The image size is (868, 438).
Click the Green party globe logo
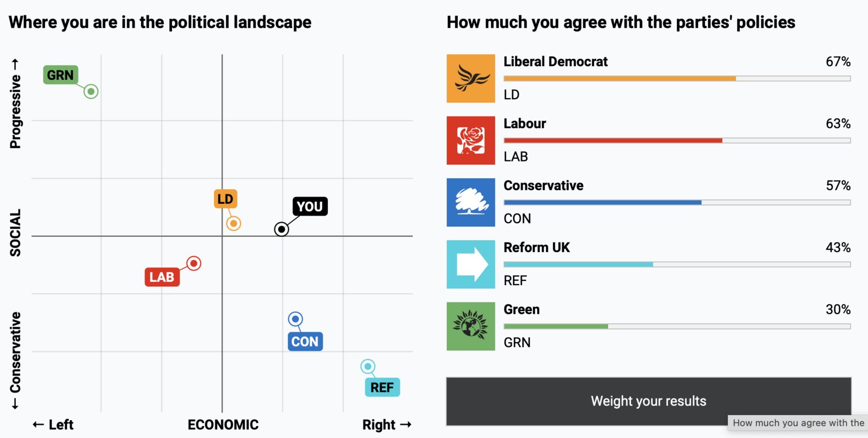470,326
